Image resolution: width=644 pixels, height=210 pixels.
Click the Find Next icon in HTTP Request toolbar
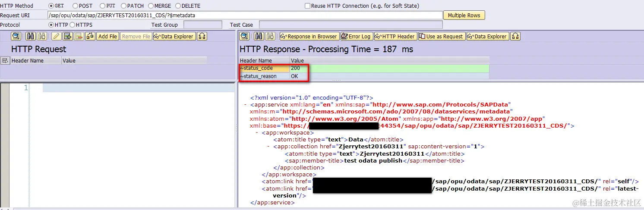tap(41, 36)
